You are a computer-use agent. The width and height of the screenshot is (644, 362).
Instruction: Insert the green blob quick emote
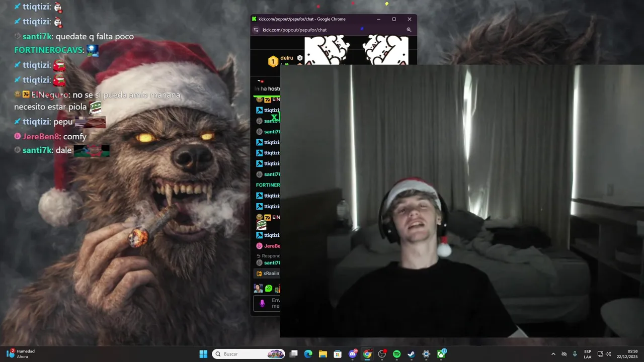click(x=269, y=288)
